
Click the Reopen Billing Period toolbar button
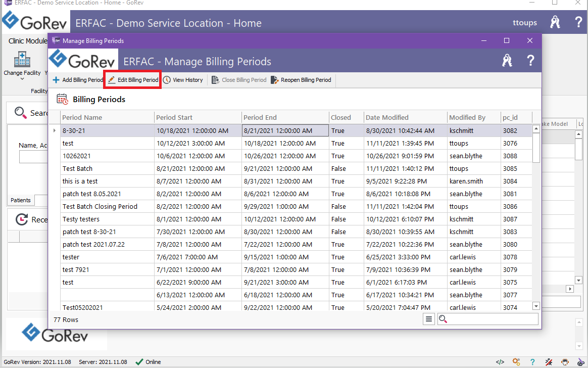[301, 80]
